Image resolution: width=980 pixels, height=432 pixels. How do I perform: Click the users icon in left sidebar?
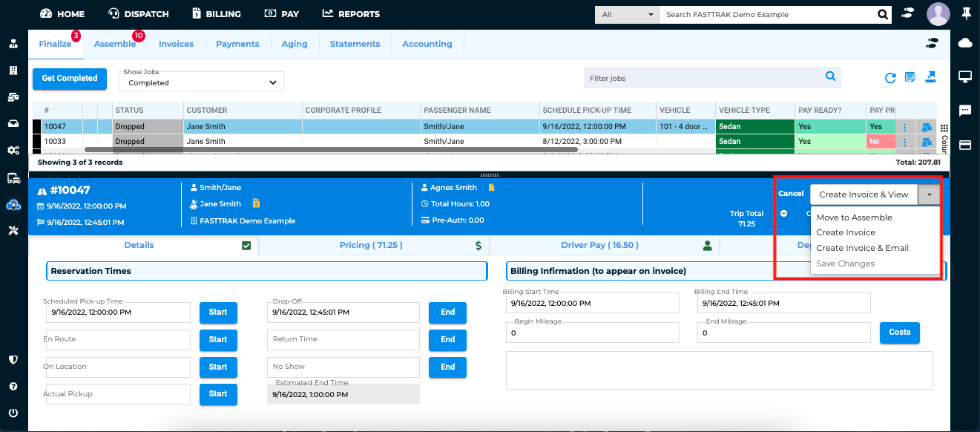(x=13, y=43)
